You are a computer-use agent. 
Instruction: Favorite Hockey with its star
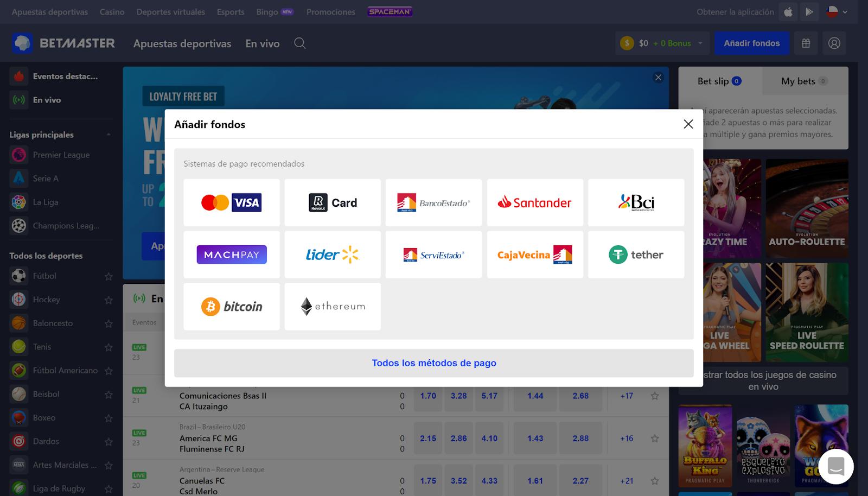click(x=108, y=300)
